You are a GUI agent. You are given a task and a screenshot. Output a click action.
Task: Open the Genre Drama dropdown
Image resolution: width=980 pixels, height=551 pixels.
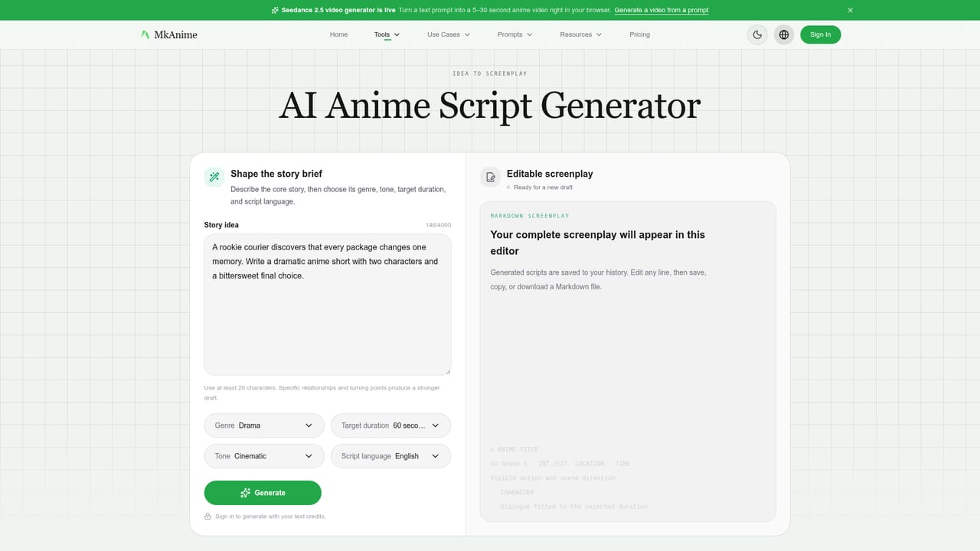[264, 425]
